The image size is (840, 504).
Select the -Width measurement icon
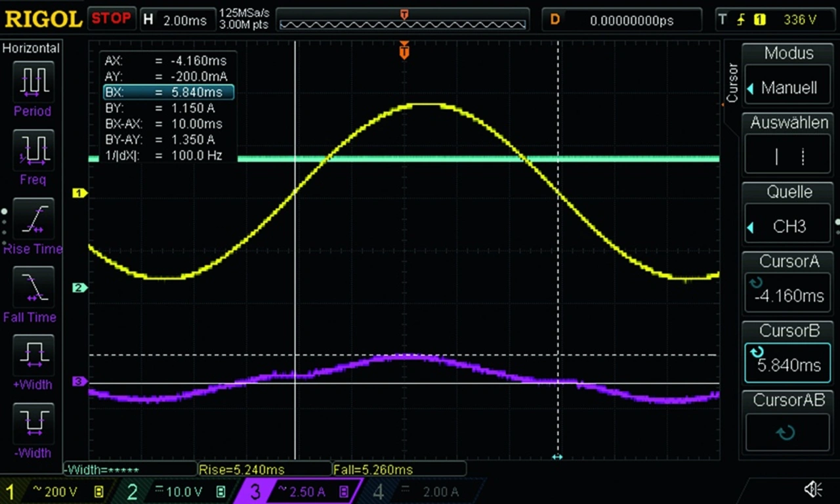(32, 423)
